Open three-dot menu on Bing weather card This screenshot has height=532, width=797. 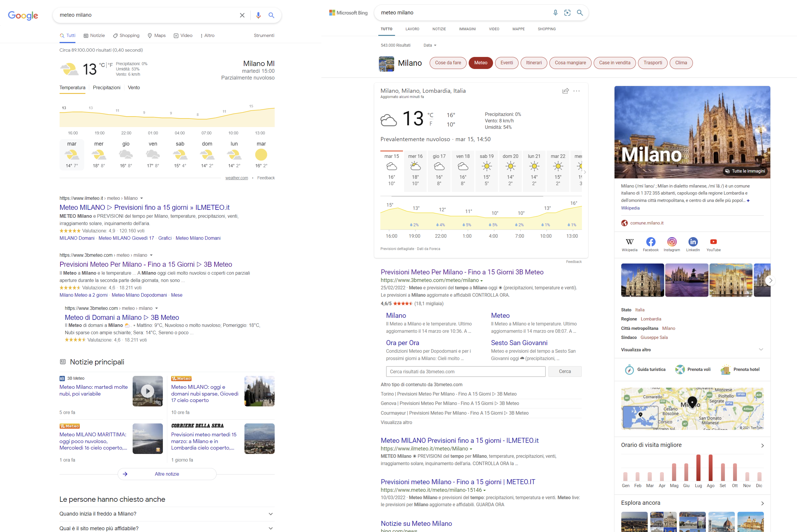point(576,91)
